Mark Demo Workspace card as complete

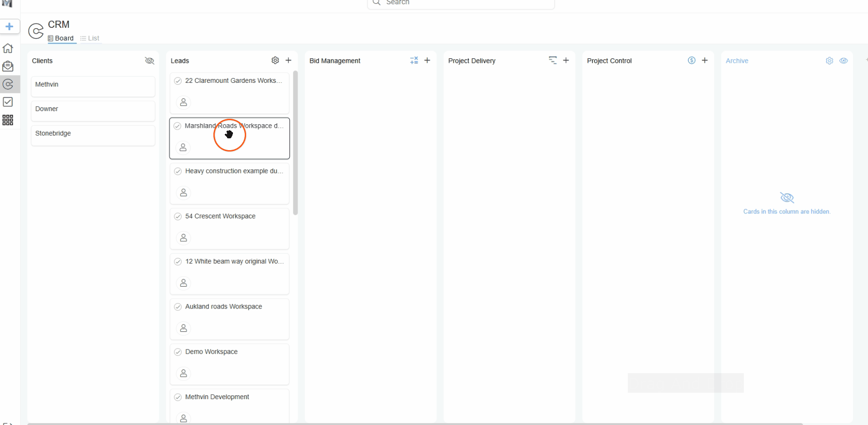178,352
